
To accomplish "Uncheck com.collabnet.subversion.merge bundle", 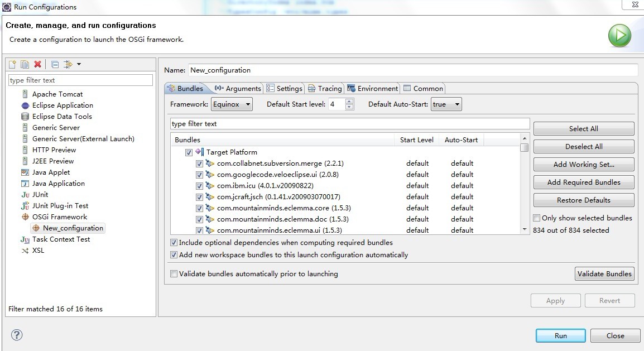I will click(x=199, y=164).
